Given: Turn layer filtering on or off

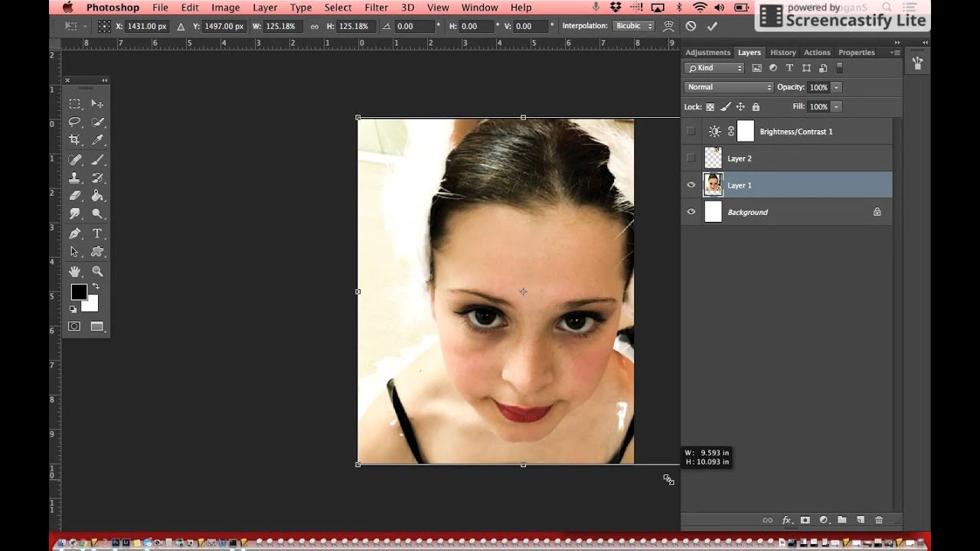Looking at the screenshot, I should (839, 68).
